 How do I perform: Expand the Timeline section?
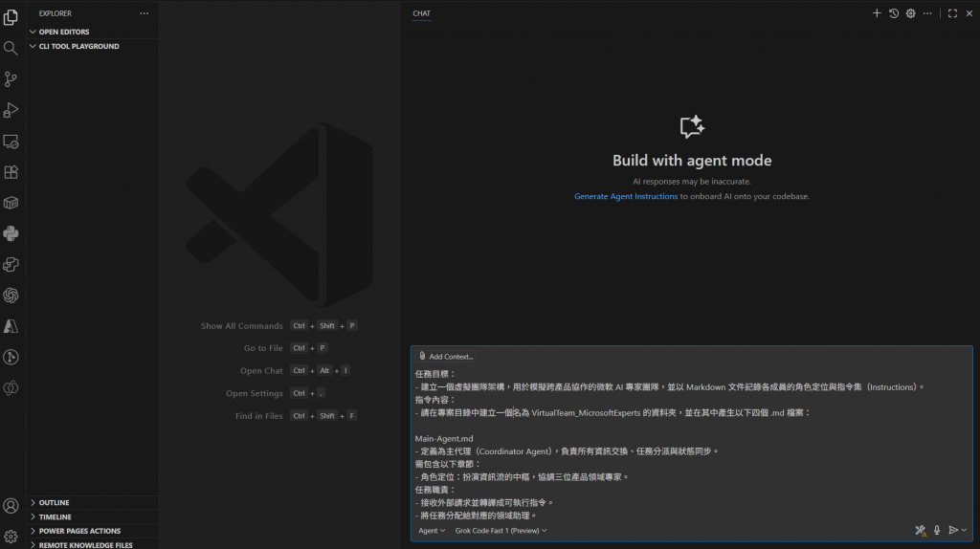point(93,516)
